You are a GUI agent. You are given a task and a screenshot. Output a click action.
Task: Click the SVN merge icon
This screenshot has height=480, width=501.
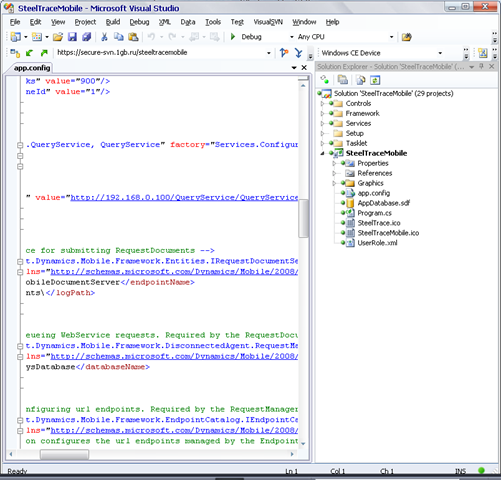(299, 53)
